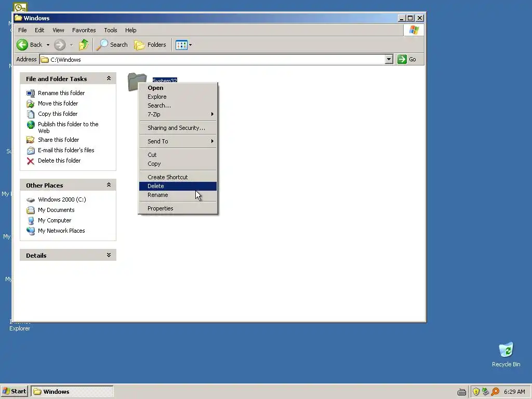
Task: Choose Delete in the context menu
Action: point(178,186)
